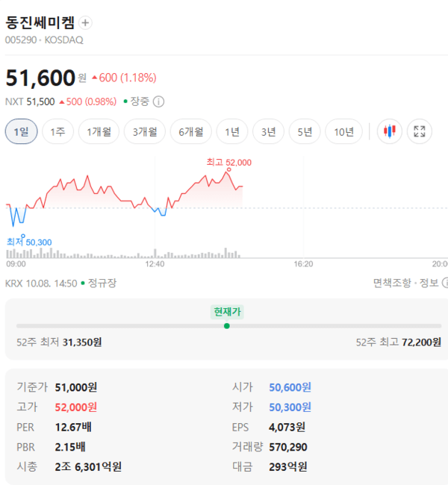
Task: Click the 기준가 51,000원 value
Action: (76, 387)
